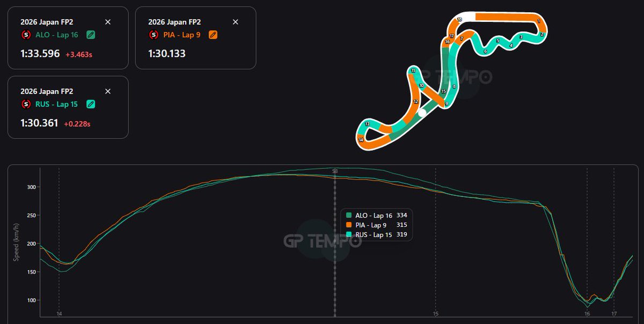Click turn 3 marker on track map
Image resolution: width=644 pixels, height=324 pixels.
tap(521, 37)
